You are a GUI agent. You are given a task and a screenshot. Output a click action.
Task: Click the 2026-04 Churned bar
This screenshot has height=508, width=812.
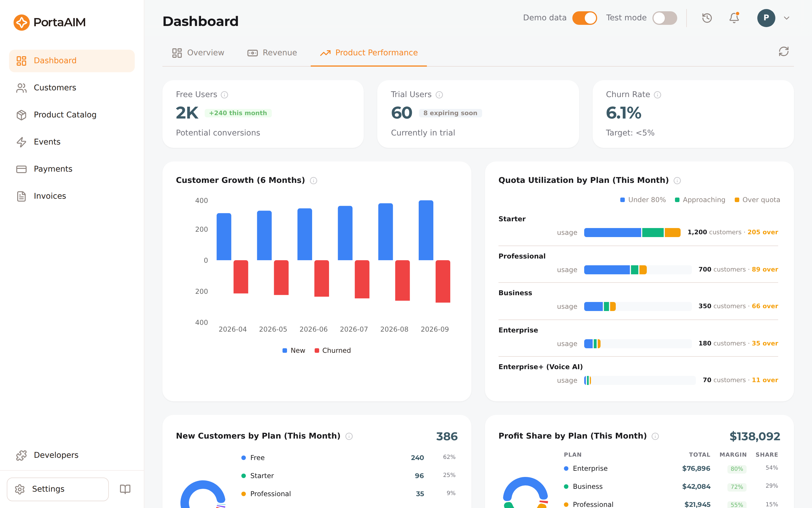240,277
